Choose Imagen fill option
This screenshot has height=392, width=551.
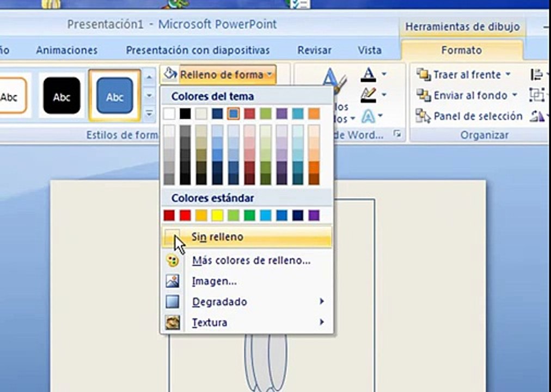coord(247,281)
